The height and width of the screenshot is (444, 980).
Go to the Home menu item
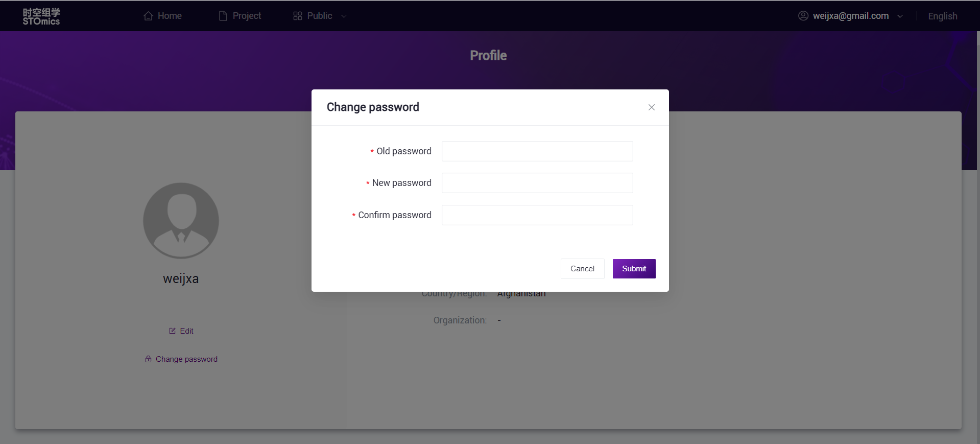[x=170, y=16]
